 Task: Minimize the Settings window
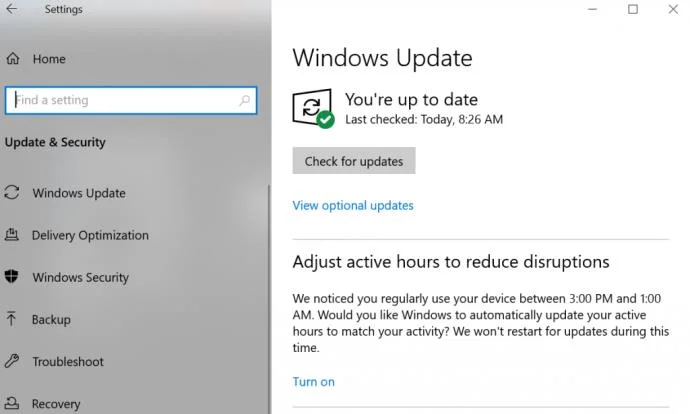[x=593, y=9]
